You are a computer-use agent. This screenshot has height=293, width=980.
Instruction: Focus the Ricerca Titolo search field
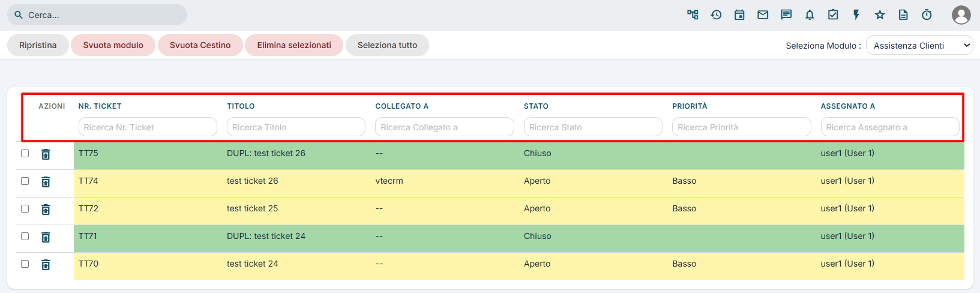[x=296, y=127]
